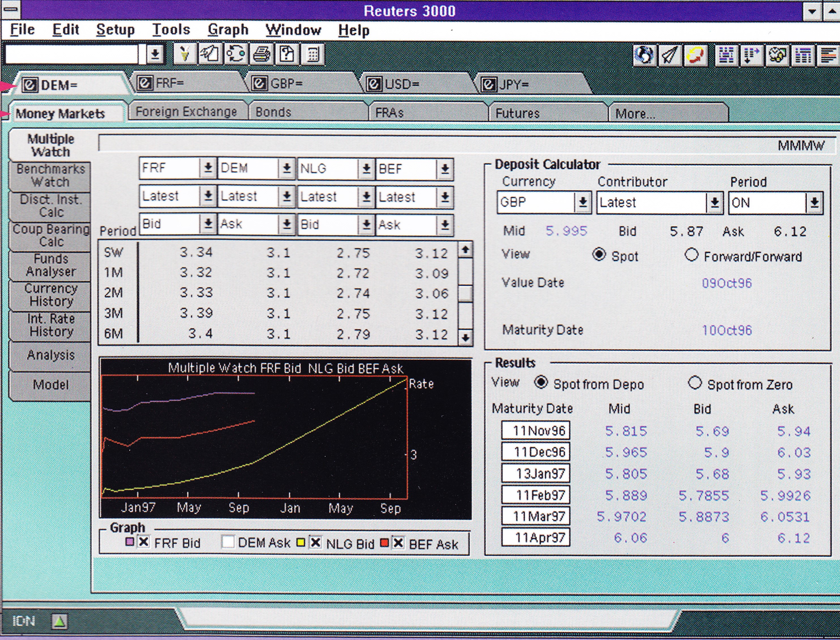
Task: Click the globe icon in right toolbar
Action: click(x=644, y=55)
